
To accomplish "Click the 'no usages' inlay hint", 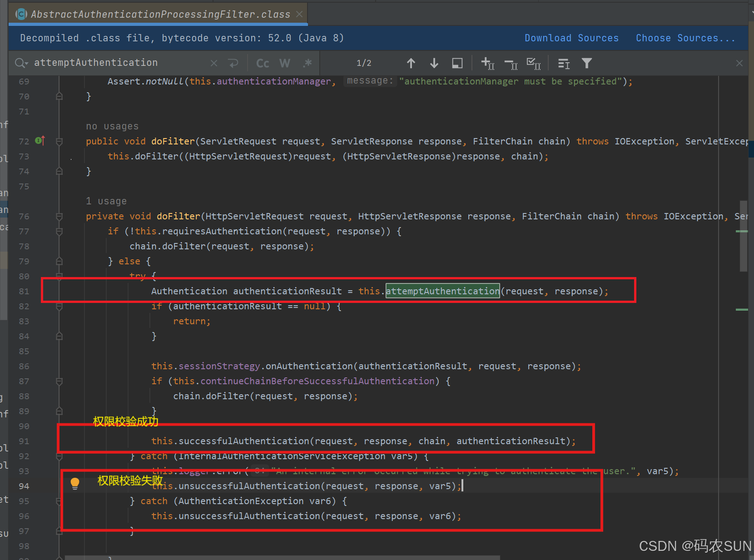I will tap(112, 126).
